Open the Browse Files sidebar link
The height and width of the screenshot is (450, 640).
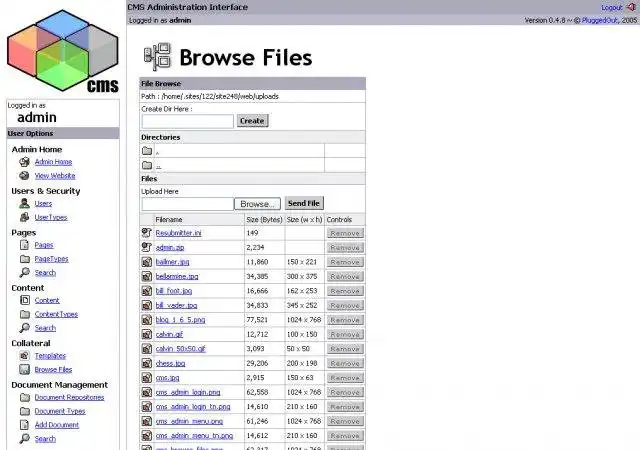tap(53, 370)
